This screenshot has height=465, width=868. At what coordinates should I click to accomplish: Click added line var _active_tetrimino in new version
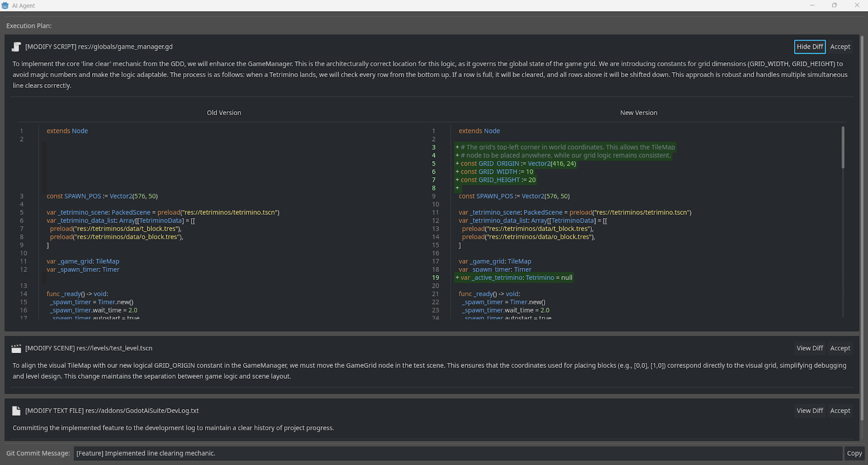[x=516, y=278]
